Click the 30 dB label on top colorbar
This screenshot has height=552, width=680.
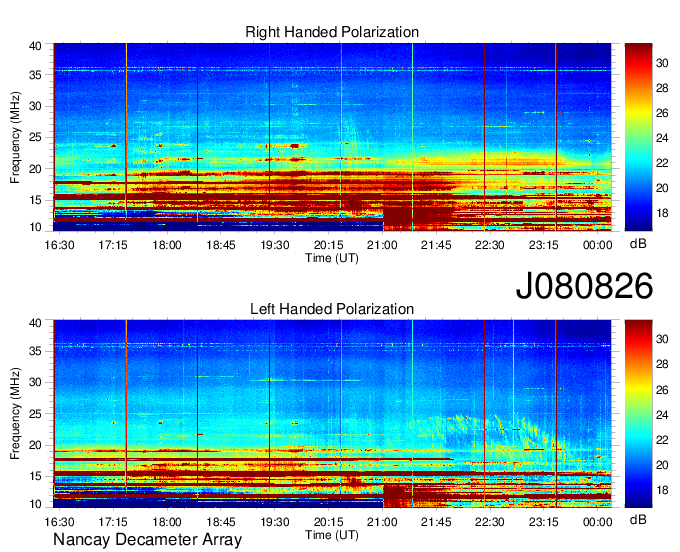(x=662, y=63)
